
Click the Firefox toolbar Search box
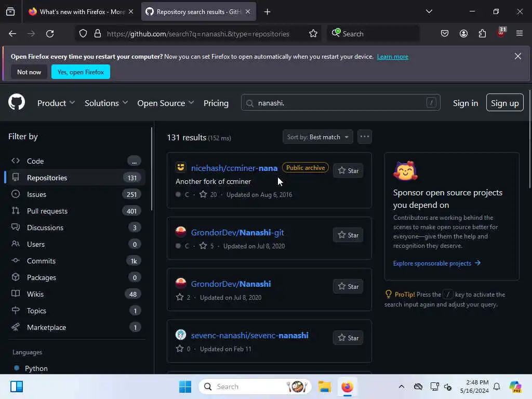pos(373,34)
